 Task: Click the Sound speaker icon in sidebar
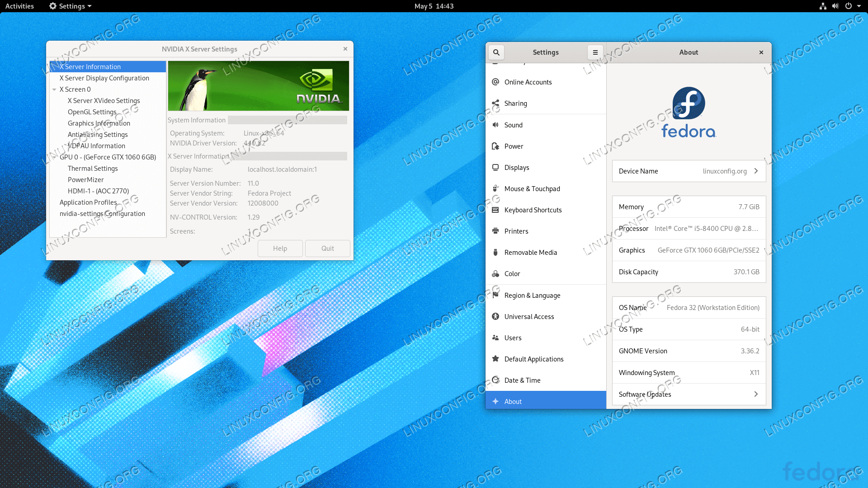point(495,125)
